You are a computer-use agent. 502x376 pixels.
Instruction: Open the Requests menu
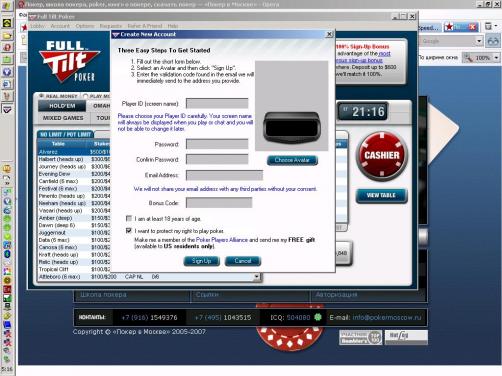click(x=111, y=26)
